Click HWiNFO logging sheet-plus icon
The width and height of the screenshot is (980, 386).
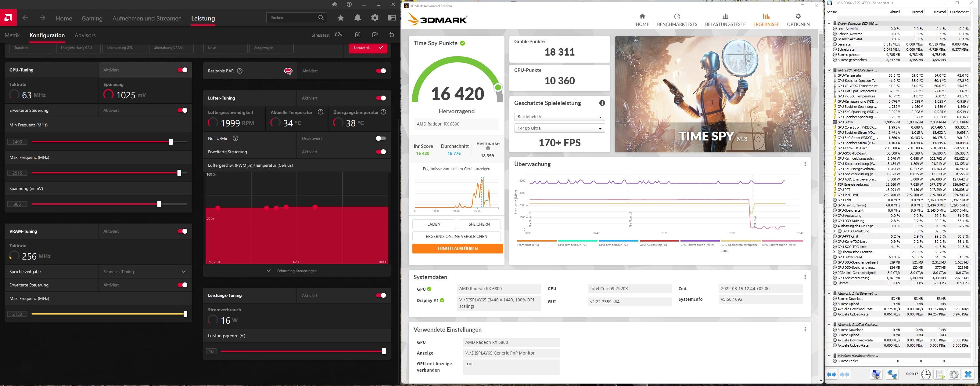940,375
